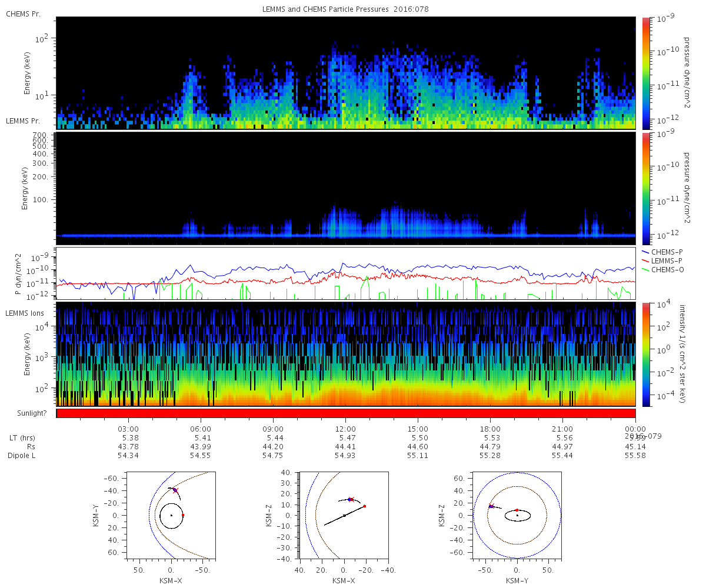
Task: Click the 09:00 time tick label
Action: click(273, 429)
